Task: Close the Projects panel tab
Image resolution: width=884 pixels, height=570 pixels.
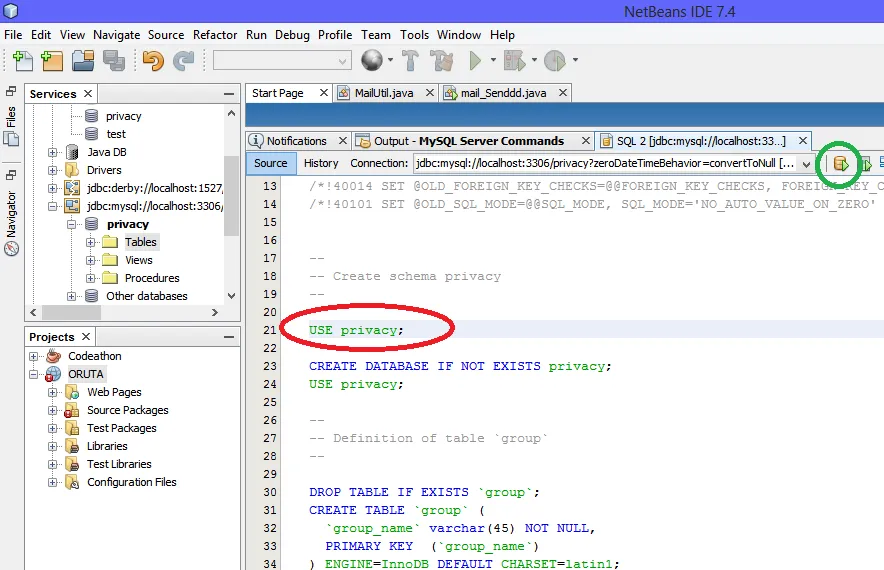Action: click(x=86, y=337)
